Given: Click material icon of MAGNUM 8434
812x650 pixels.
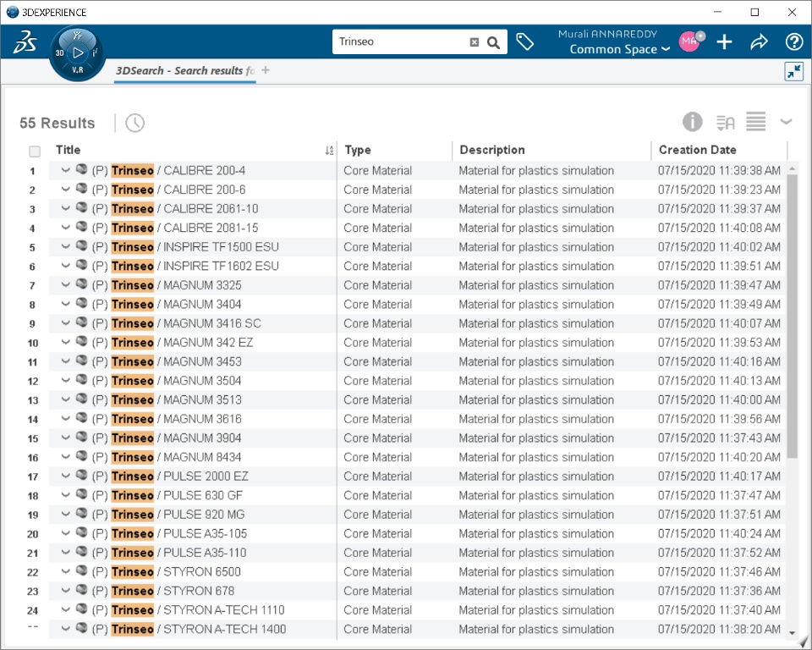Looking at the screenshot, I should (x=81, y=456).
